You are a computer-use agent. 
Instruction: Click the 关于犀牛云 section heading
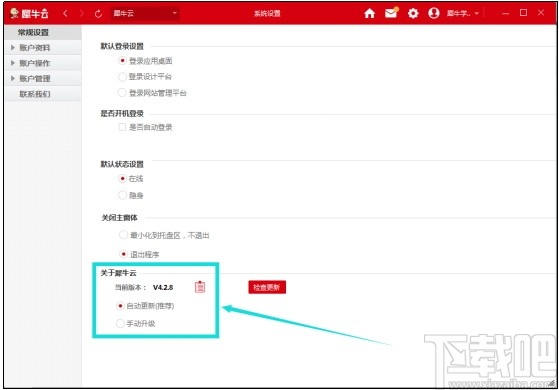coord(118,273)
